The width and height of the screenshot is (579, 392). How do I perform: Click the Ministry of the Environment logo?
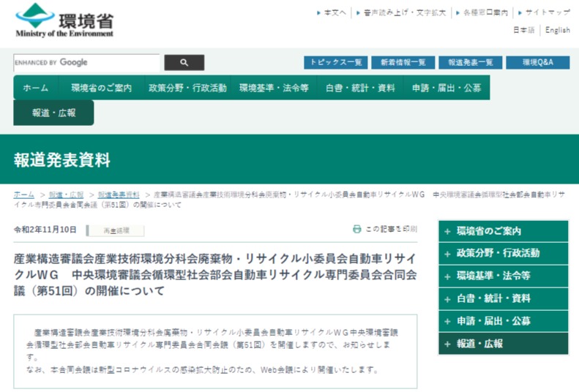pyautogui.click(x=64, y=20)
